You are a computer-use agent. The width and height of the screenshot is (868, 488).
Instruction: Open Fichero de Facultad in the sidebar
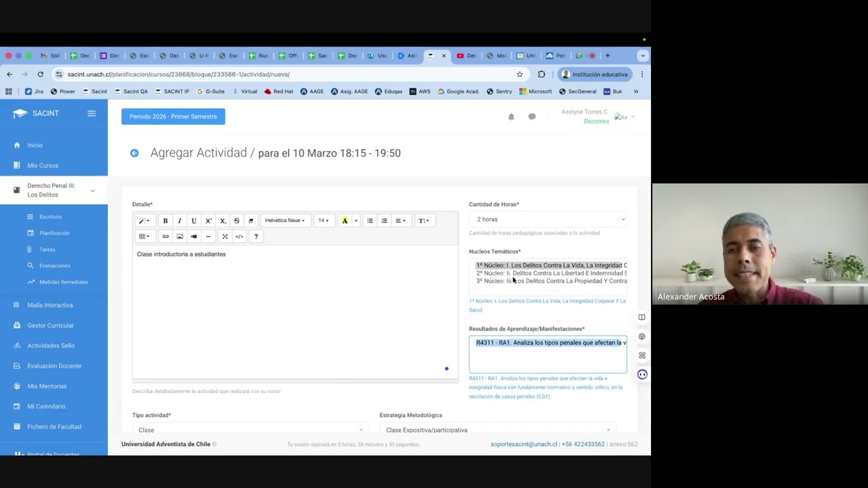pos(54,427)
